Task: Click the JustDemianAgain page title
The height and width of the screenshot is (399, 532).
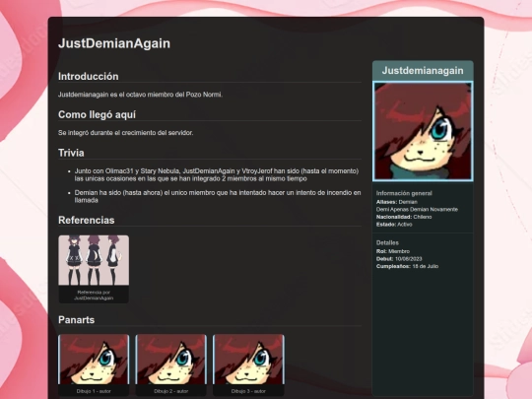Action: click(114, 43)
